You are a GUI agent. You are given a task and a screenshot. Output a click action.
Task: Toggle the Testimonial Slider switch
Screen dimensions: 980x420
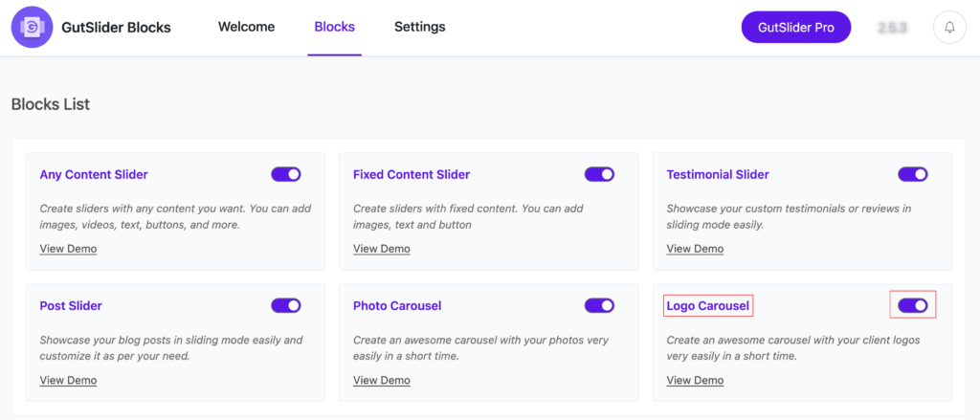[913, 174]
